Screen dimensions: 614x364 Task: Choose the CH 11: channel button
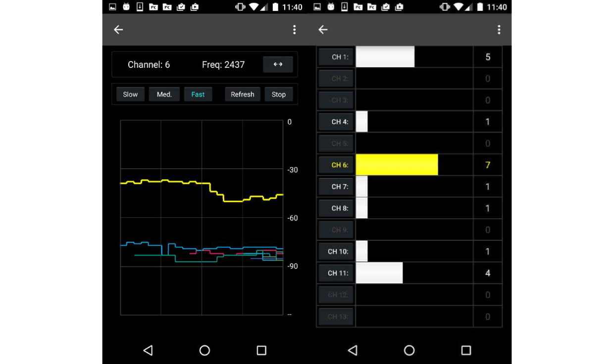[336, 273]
